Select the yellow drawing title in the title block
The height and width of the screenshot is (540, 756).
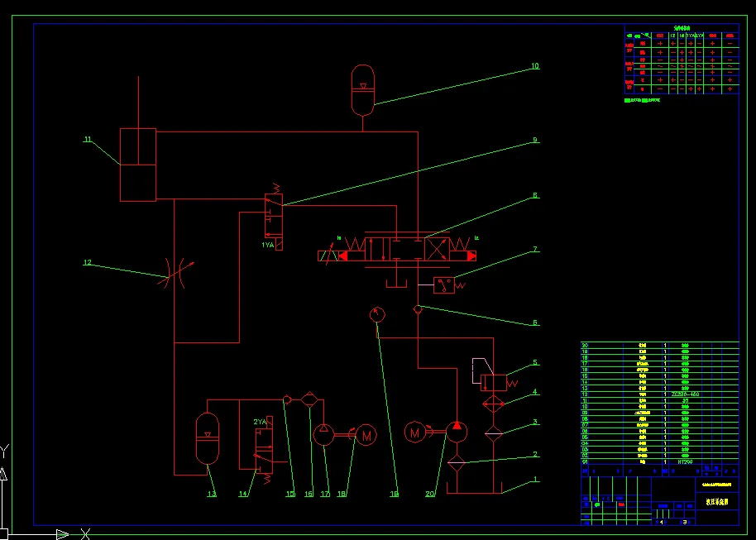717,502
